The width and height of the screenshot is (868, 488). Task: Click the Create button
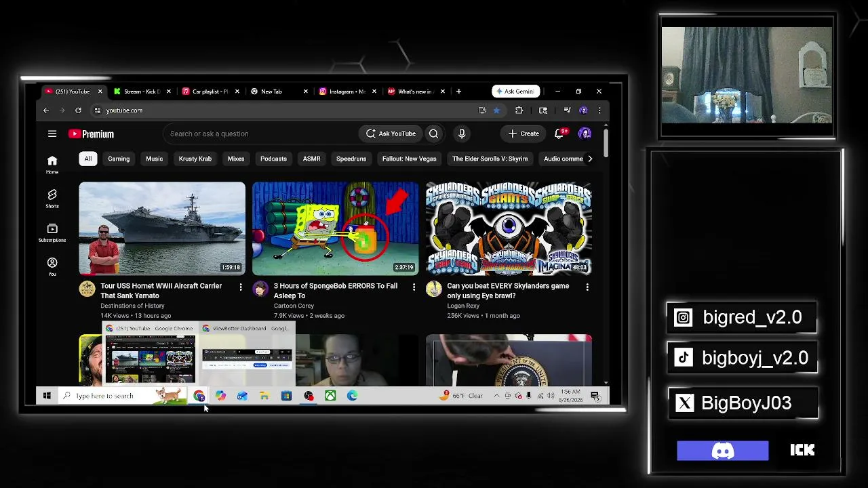tap(524, 134)
